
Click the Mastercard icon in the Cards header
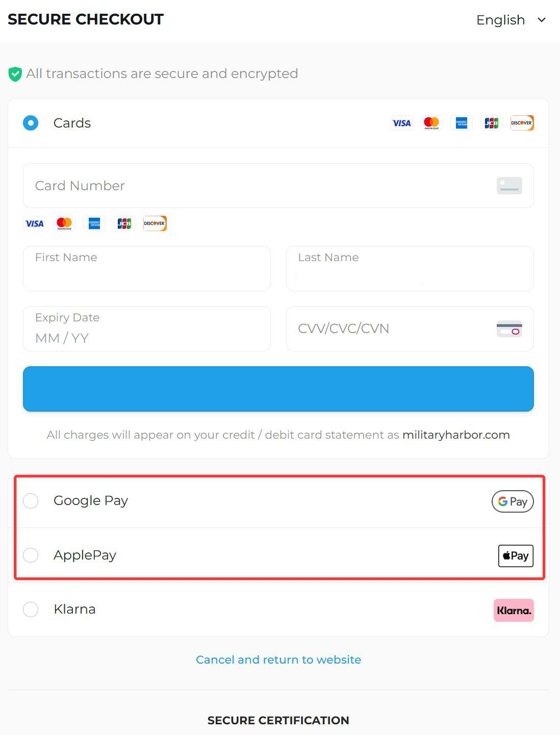[x=431, y=123]
